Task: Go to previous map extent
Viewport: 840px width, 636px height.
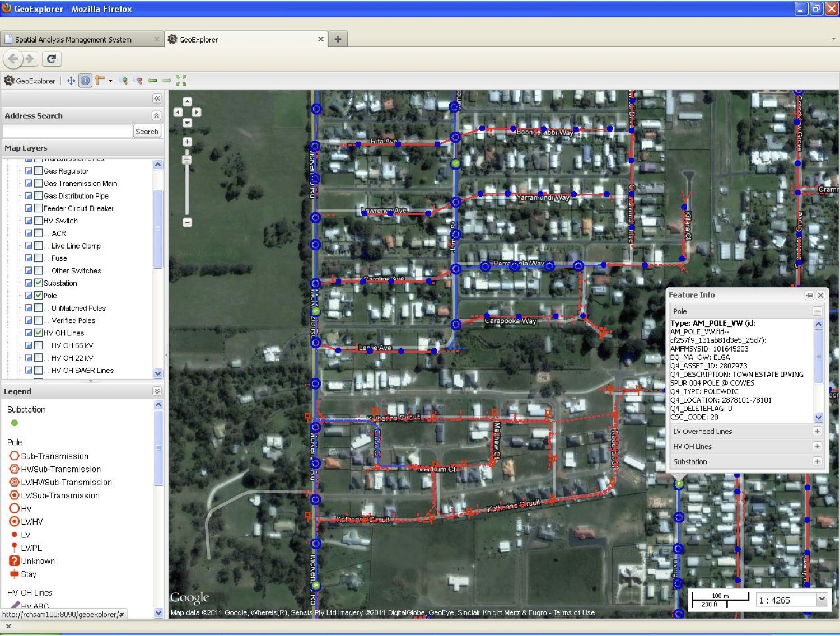Action: coord(152,81)
